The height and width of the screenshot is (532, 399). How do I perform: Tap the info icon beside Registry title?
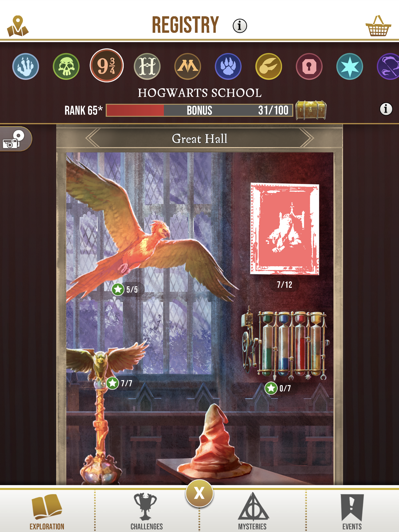[240, 26]
